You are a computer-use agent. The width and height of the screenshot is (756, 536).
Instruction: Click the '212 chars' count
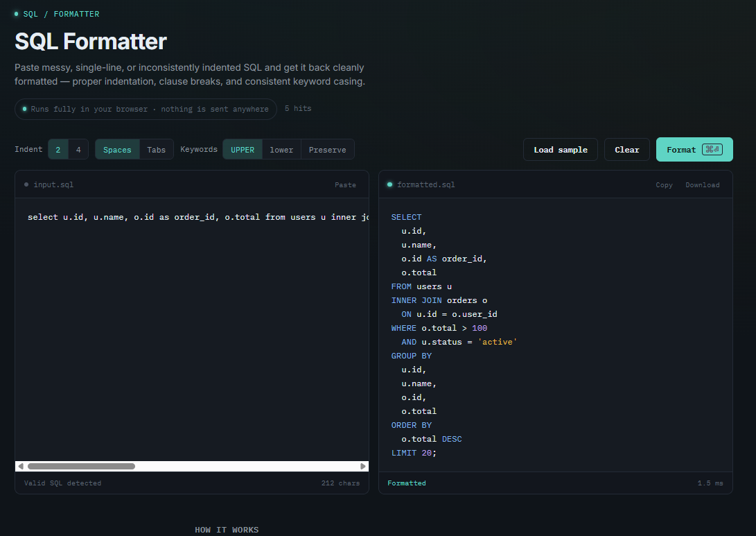pyautogui.click(x=340, y=483)
